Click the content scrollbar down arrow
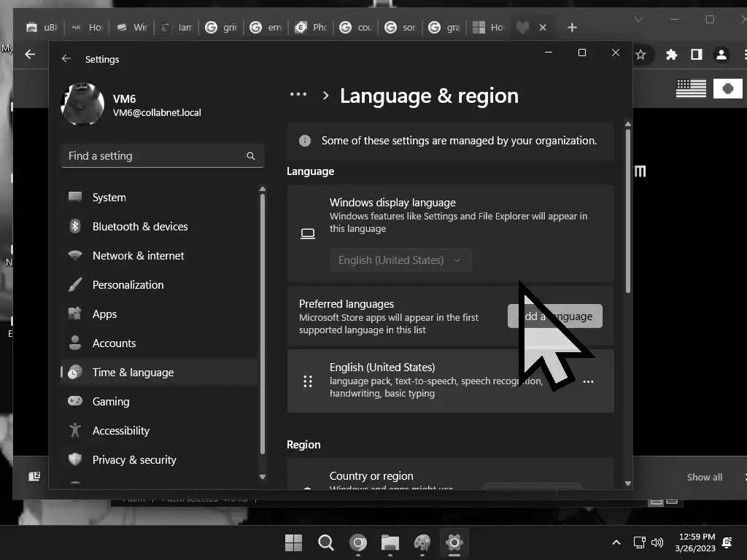747x560 pixels. click(x=628, y=483)
